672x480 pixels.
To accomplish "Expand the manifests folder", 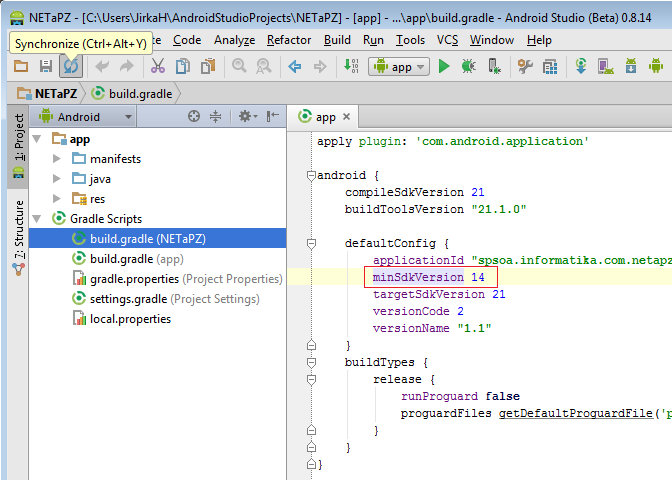I will pyautogui.click(x=57, y=159).
